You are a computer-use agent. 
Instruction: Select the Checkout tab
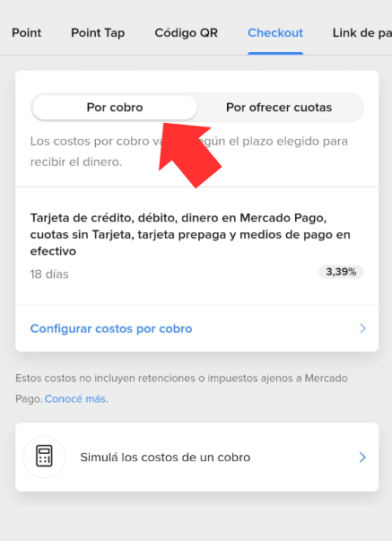coord(275,33)
